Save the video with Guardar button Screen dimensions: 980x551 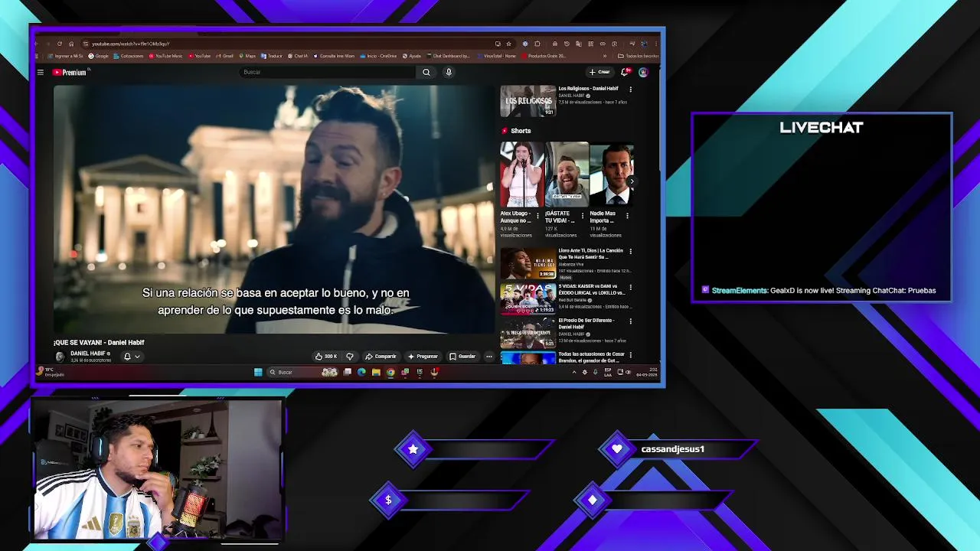point(462,357)
